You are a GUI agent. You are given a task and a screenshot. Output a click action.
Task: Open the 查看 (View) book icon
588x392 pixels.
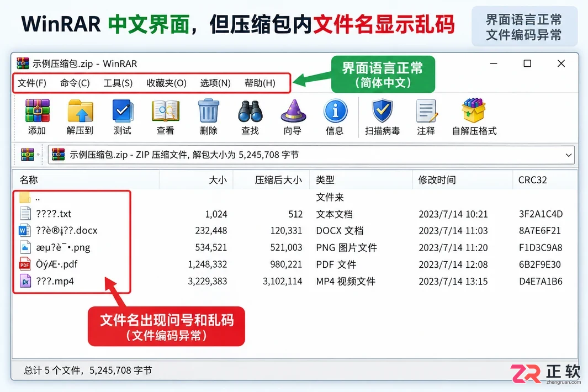coord(166,110)
